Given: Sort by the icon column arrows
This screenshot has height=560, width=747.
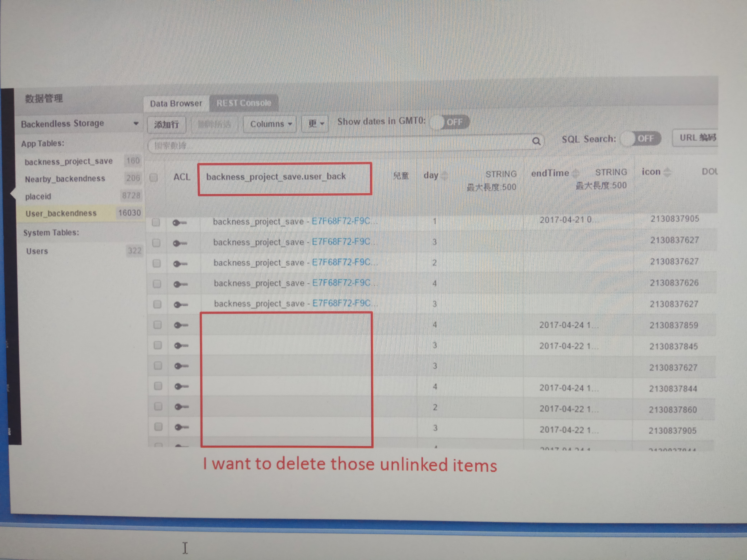Looking at the screenshot, I should pos(667,172).
